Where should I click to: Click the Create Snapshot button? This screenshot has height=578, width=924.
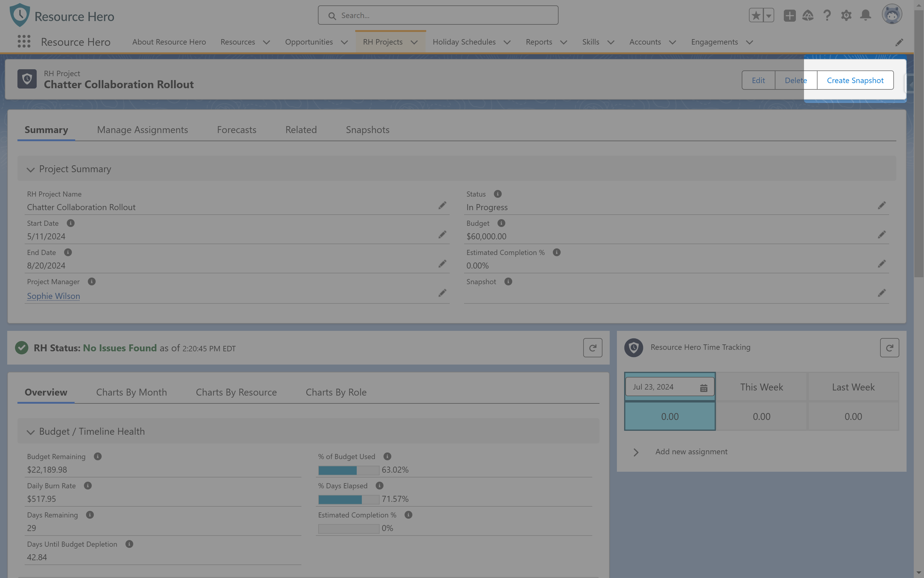[x=855, y=80]
